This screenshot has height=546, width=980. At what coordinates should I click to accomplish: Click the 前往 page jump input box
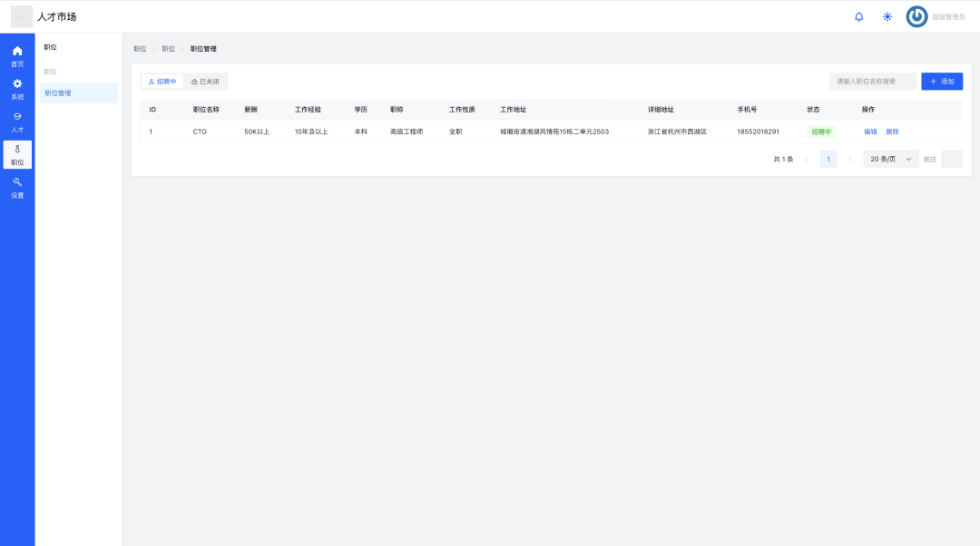pos(951,159)
